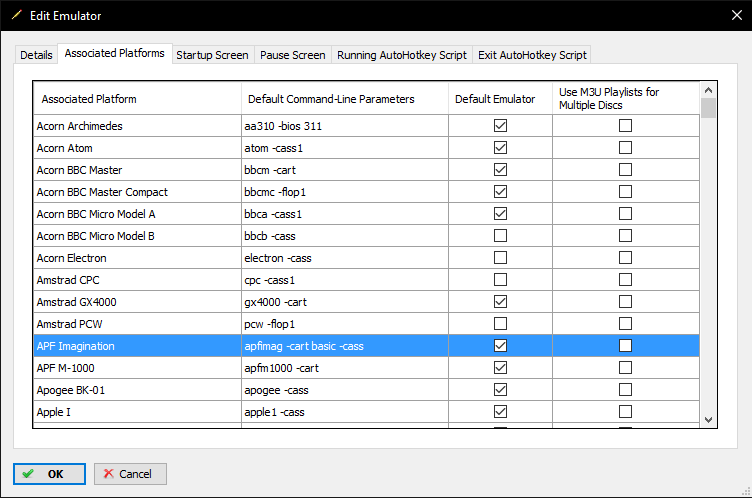The width and height of the screenshot is (752, 498).
Task: Click the Cancel button
Action: coord(130,474)
